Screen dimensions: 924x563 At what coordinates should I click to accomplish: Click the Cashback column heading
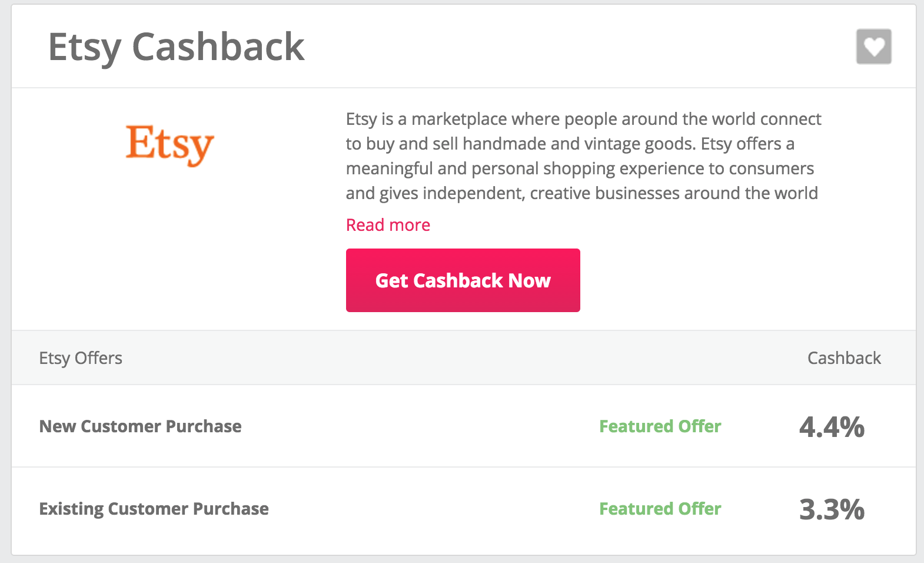click(x=844, y=357)
